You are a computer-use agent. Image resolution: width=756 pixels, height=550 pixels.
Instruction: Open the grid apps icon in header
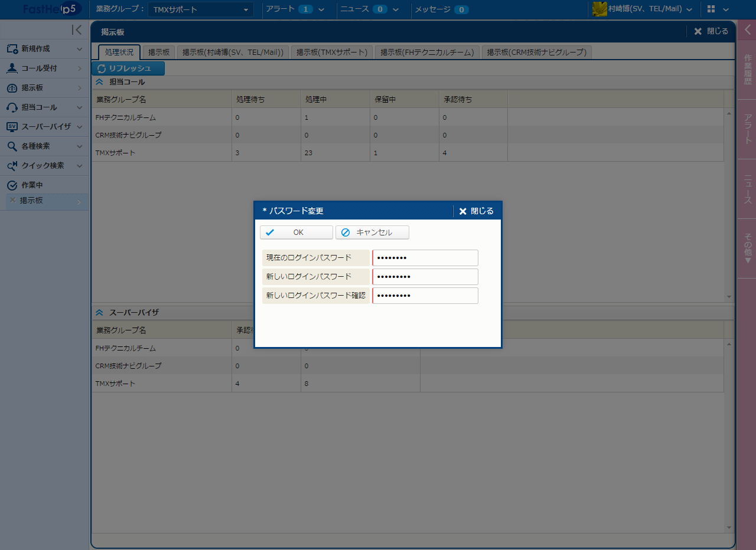click(711, 9)
